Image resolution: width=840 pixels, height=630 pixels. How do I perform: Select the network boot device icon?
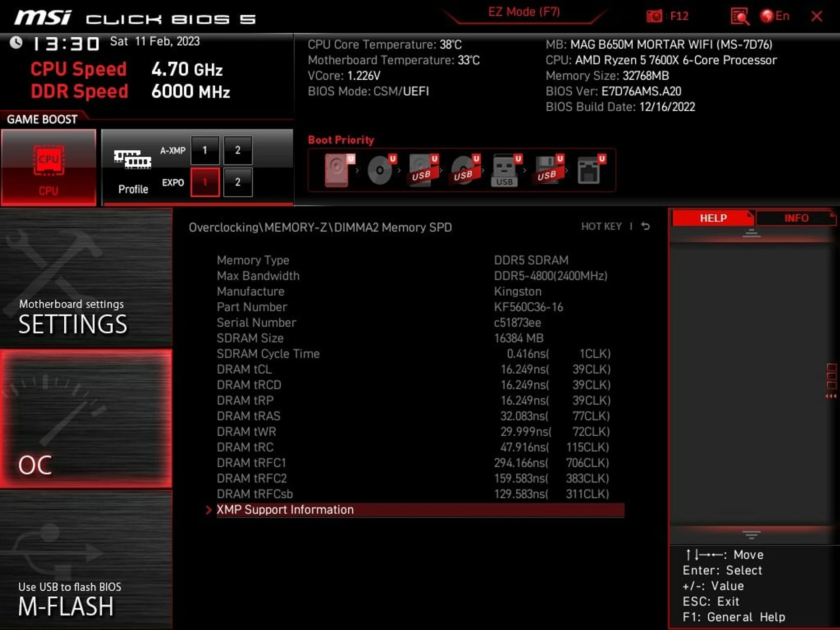[x=591, y=170]
